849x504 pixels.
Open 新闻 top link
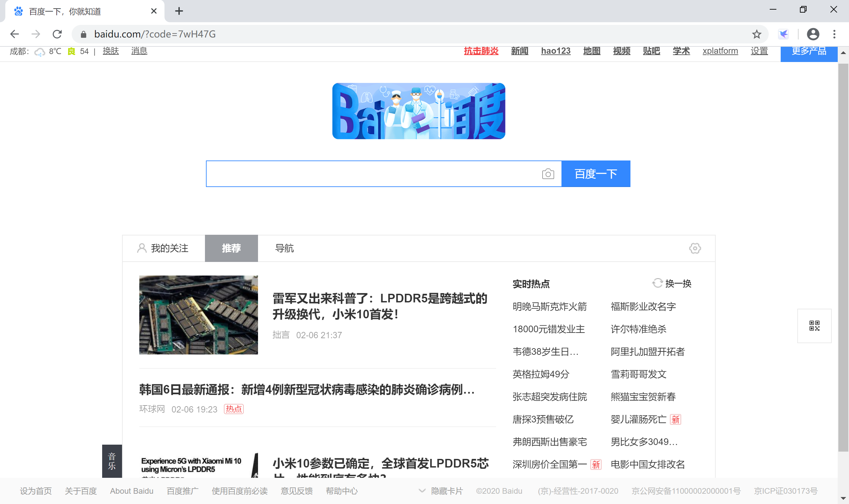(519, 51)
